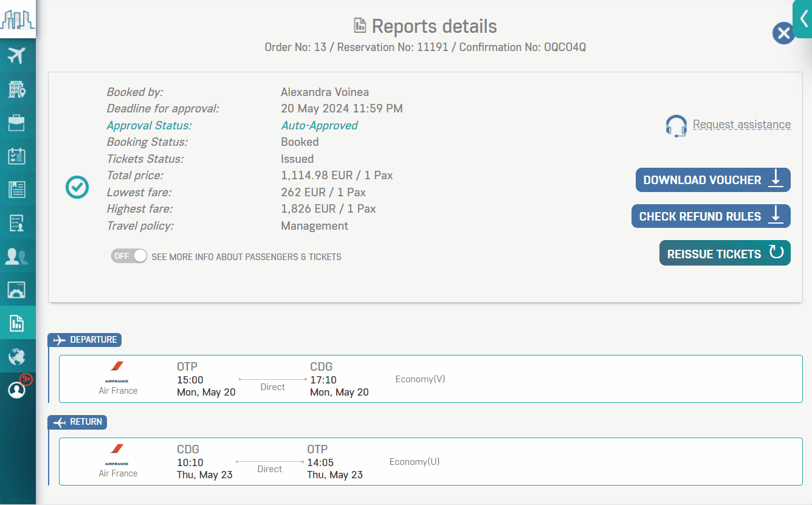This screenshot has width=812, height=505.
Task: Open the newspaper document sidebar item
Action: (x=16, y=190)
